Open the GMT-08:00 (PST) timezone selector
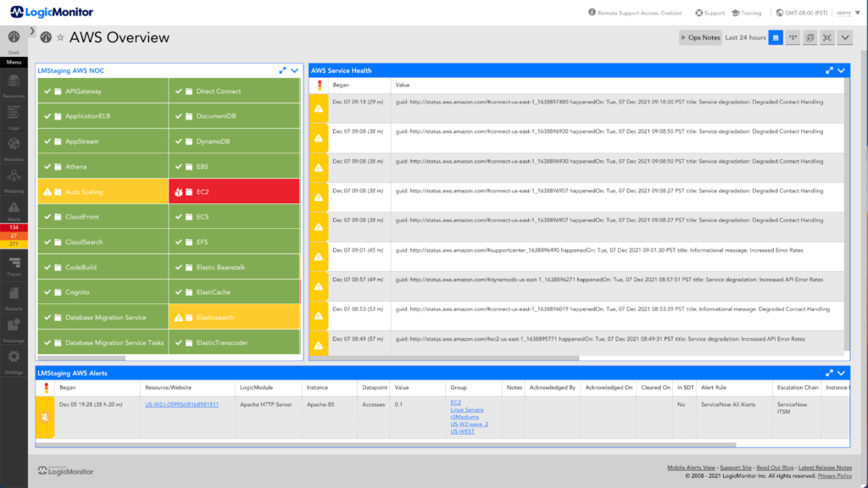 pos(801,12)
